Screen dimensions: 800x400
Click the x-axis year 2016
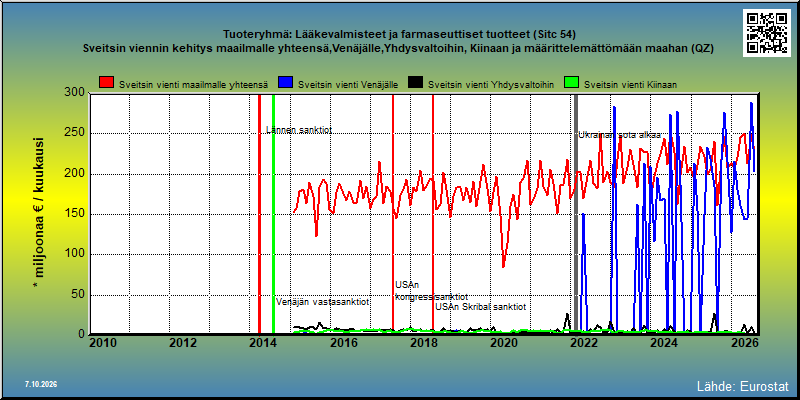point(344,342)
